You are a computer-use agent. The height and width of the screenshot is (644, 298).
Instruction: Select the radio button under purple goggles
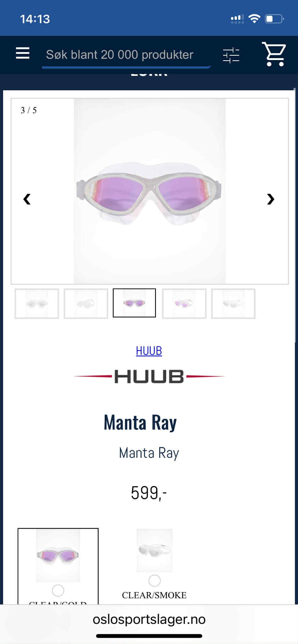coord(58,591)
